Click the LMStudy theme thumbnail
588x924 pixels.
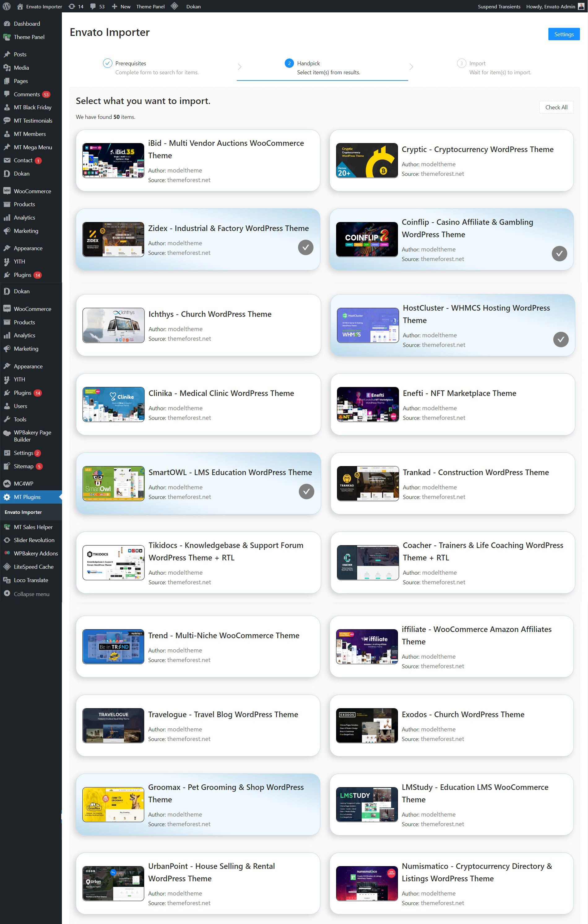click(367, 805)
